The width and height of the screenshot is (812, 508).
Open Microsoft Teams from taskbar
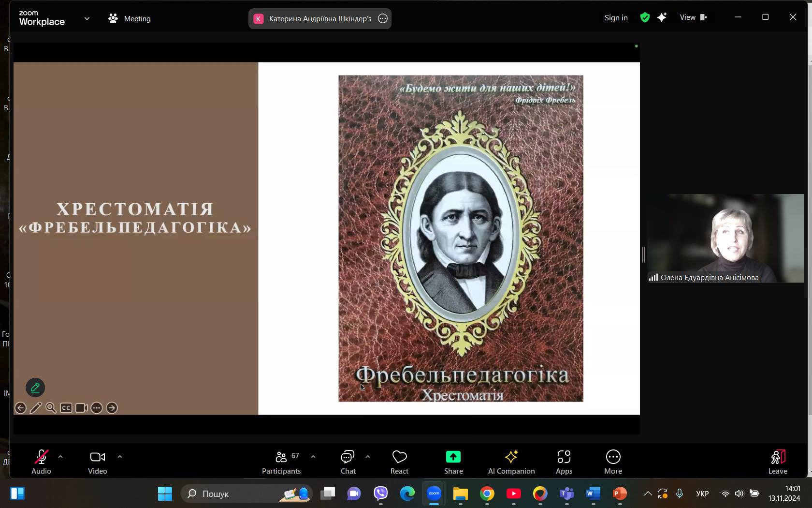[x=566, y=493]
